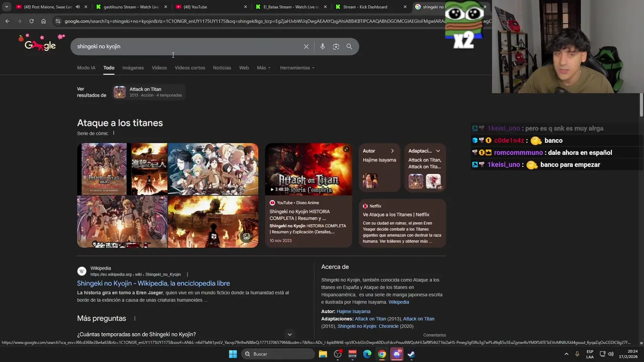The height and width of the screenshot is (362, 644).
Task: Open Windows Start menu
Action: pos(233,354)
